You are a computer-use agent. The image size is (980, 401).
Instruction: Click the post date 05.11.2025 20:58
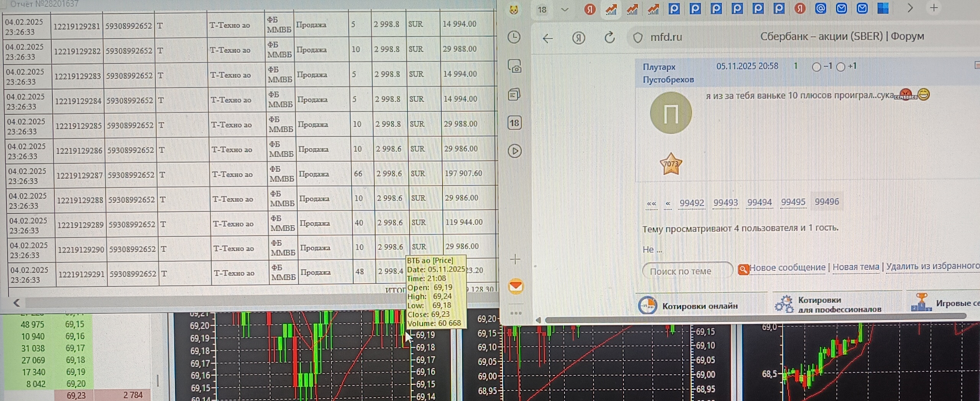coord(747,66)
